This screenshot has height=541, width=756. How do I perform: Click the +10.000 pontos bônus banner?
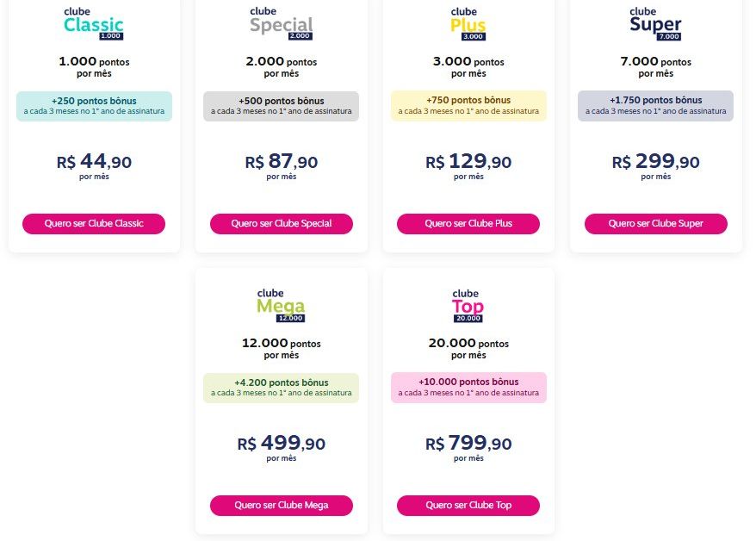[468, 388]
